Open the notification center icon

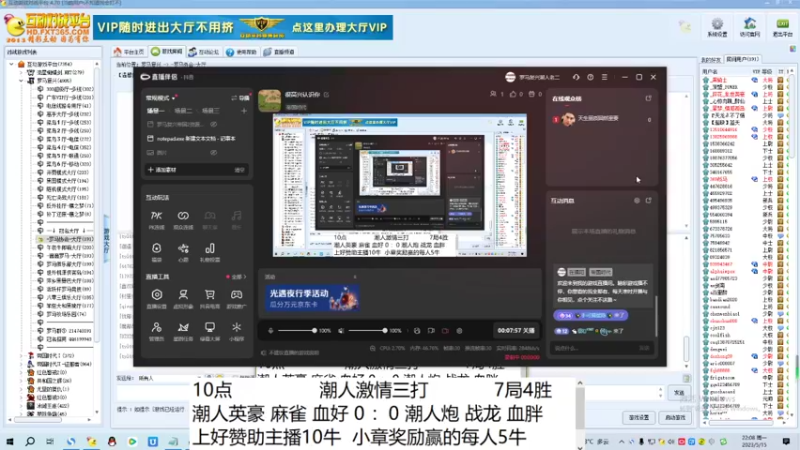(x=786, y=441)
